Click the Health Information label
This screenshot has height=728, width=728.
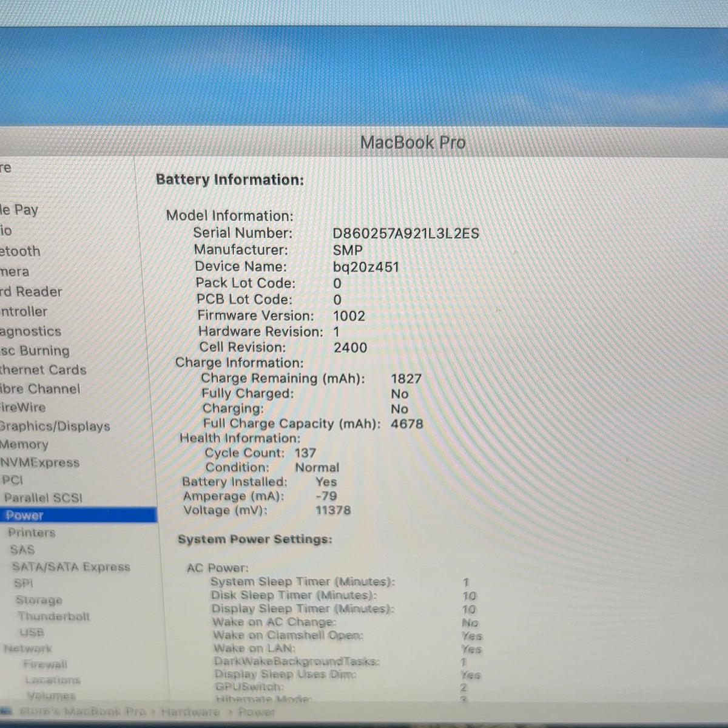click(x=240, y=438)
